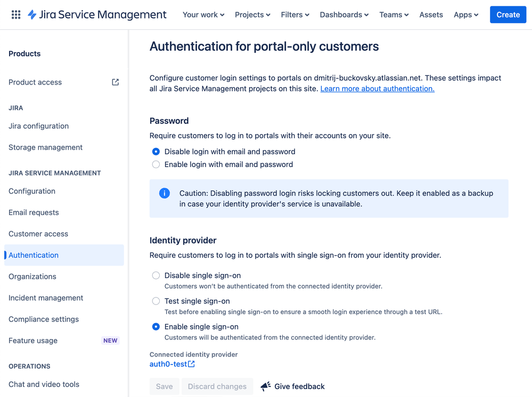Select Enable login with email and password
This screenshot has width=532, height=397.
(155, 164)
